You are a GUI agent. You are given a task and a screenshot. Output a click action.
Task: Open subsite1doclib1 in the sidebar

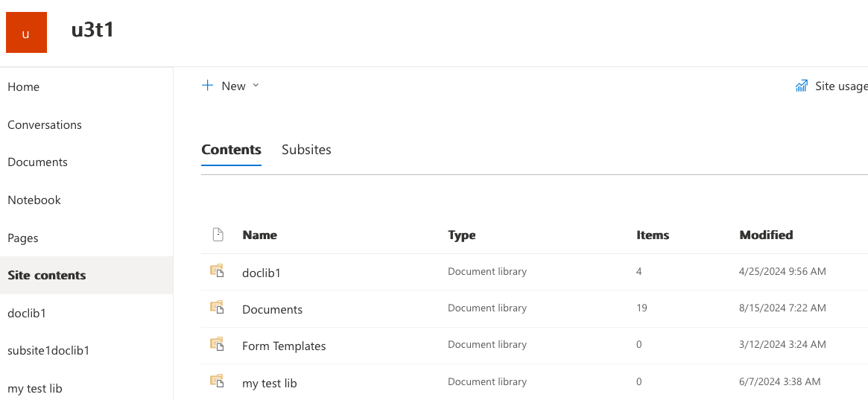(48, 350)
